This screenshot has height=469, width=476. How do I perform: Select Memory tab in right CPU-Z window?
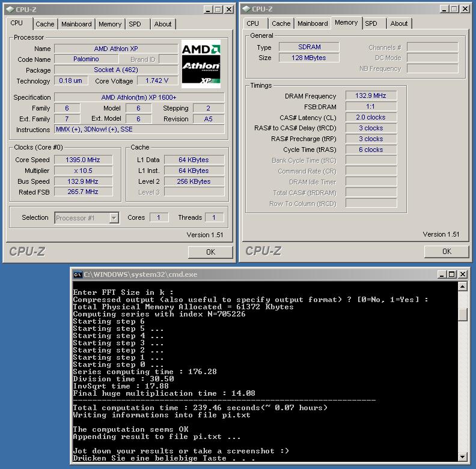pos(346,22)
